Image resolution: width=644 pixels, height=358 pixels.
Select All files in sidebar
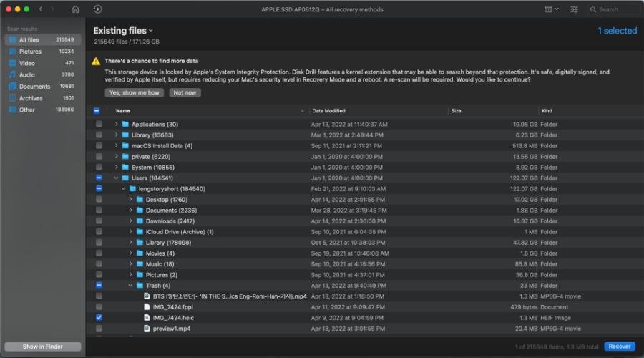(x=43, y=40)
